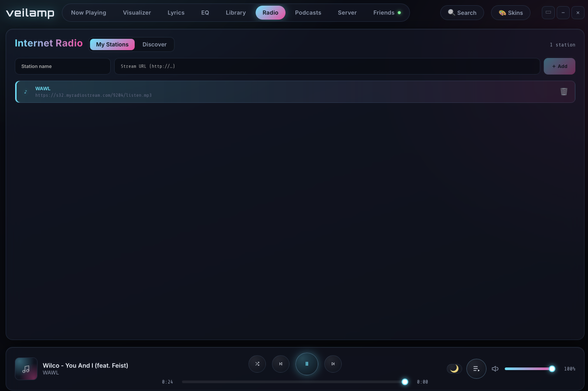Image resolution: width=588 pixels, height=391 pixels.
Task: Adjust the volume slider
Action: point(530,369)
